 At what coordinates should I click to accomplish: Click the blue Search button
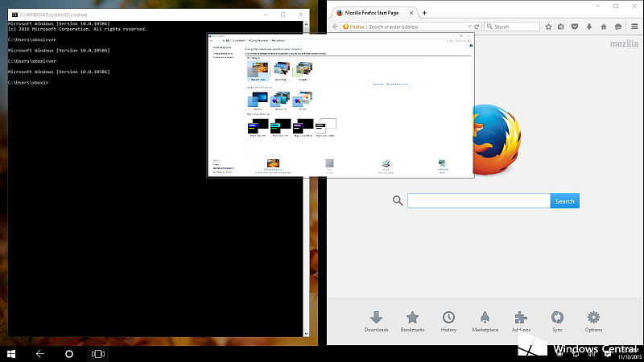click(x=565, y=201)
